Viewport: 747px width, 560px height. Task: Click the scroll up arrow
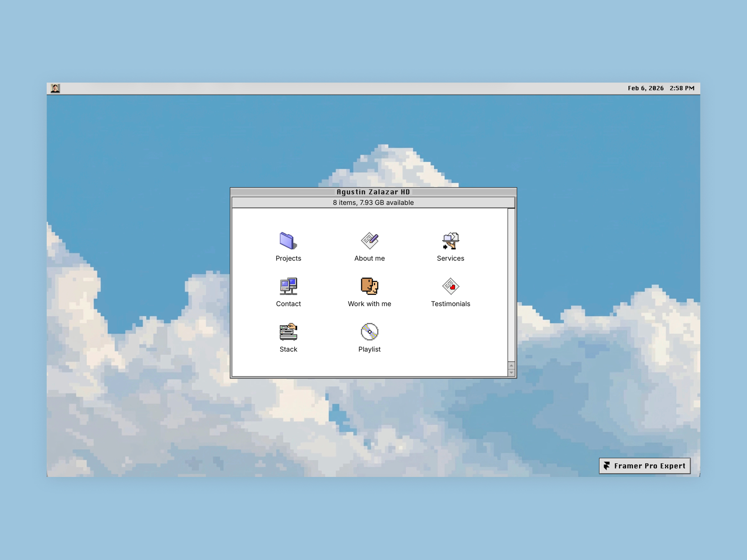pos(511,365)
